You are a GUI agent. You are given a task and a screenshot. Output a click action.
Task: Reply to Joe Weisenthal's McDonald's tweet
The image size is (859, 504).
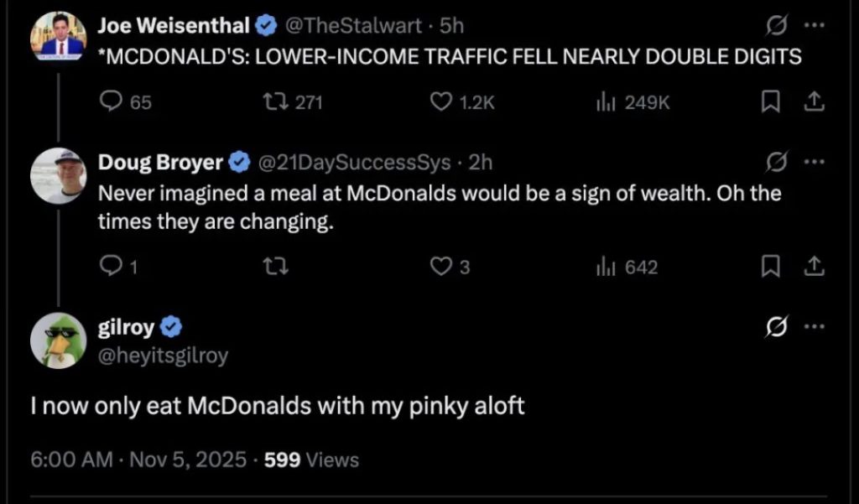pyautogui.click(x=112, y=101)
